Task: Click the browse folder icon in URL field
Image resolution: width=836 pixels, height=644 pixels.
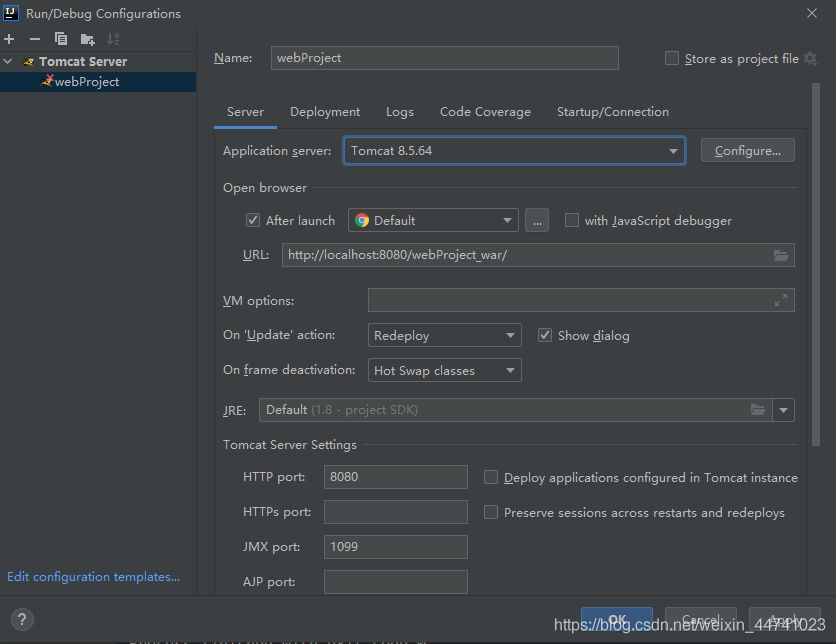Action: pyautogui.click(x=781, y=255)
